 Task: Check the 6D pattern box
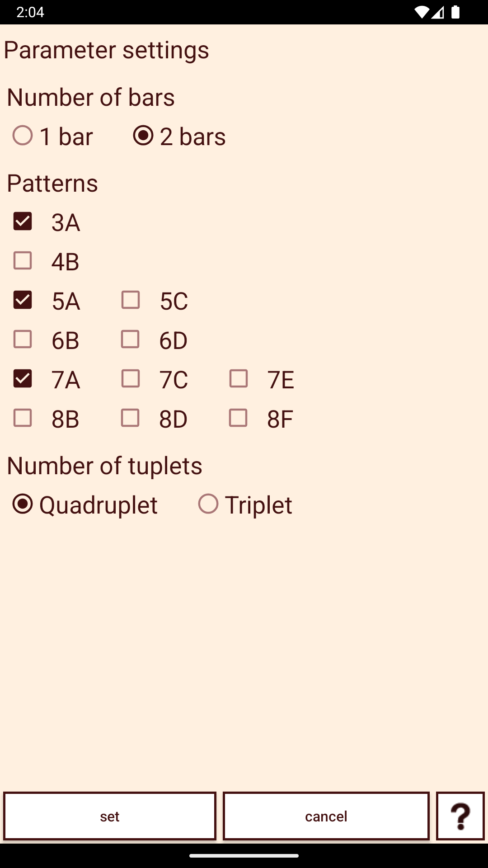click(x=131, y=340)
